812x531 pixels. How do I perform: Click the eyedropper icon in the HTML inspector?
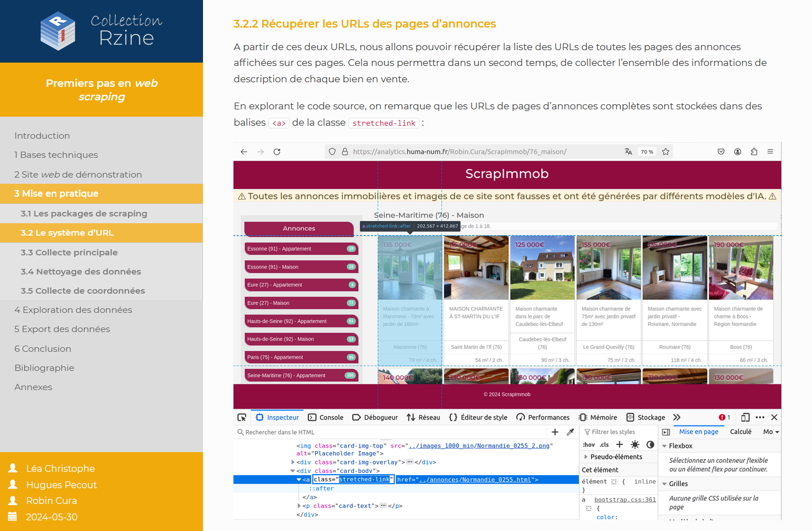click(570, 432)
